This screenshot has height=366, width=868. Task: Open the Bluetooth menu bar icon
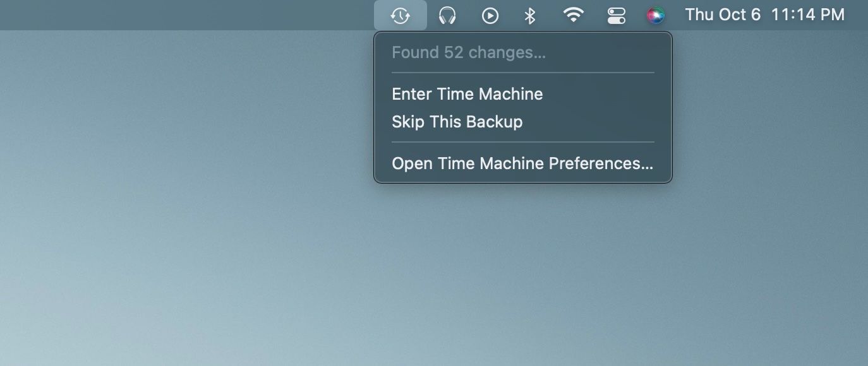[x=530, y=15]
